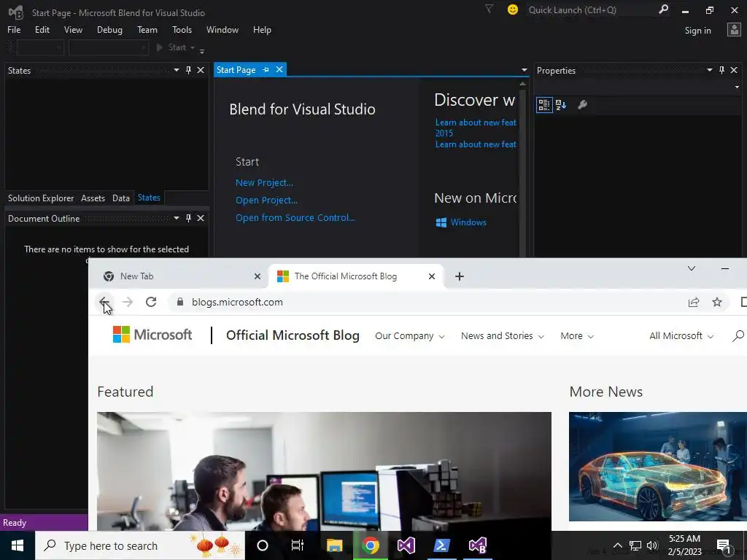The width and height of the screenshot is (747, 560).
Task: Click the PowerShell taskbar icon
Action: click(441, 545)
